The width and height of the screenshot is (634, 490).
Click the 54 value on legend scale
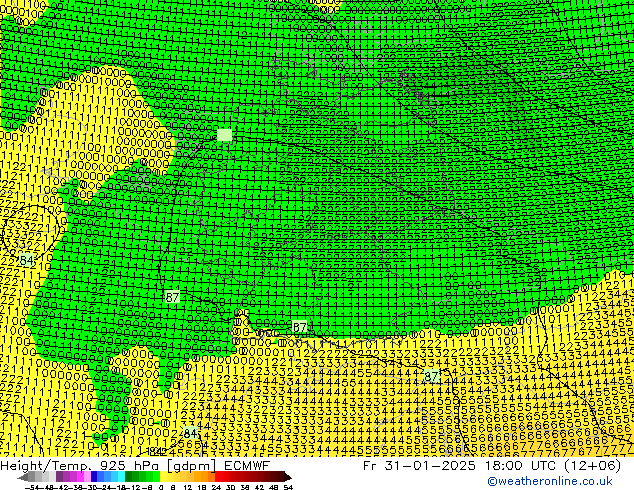click(288, 488)
